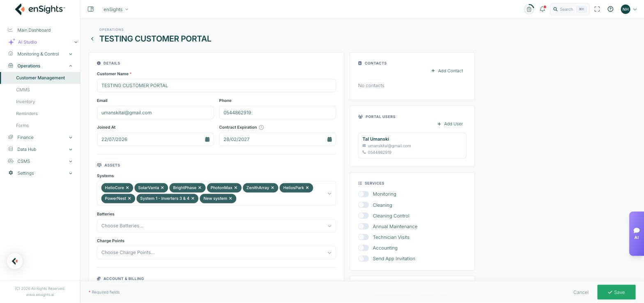Remove the HelioCore system tag
644x303 pixels.
(127, 188)
